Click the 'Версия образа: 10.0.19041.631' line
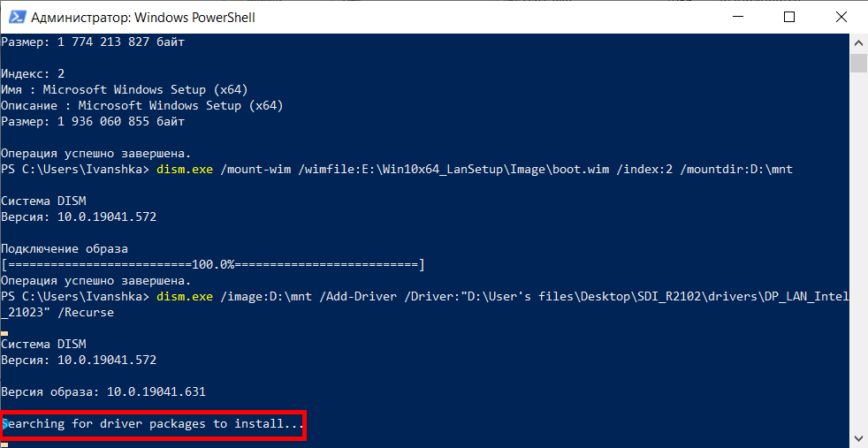This screenshot has width=868, height=448. [x=103, y=392]
